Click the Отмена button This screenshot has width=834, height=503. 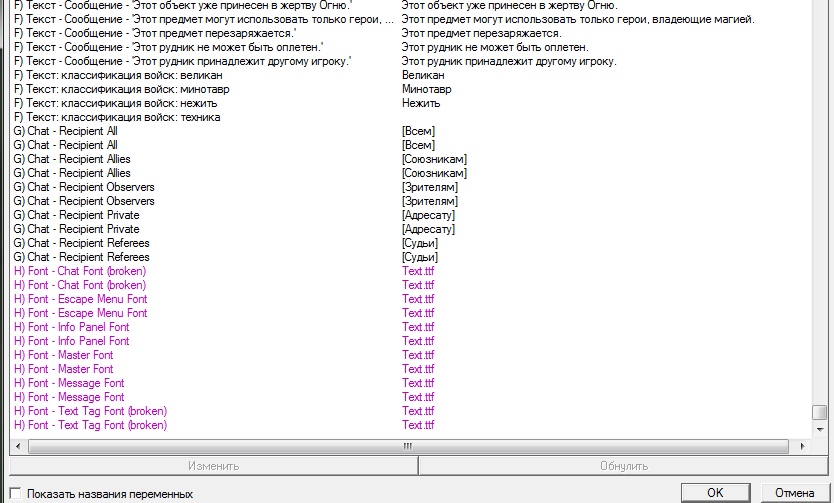795,493
